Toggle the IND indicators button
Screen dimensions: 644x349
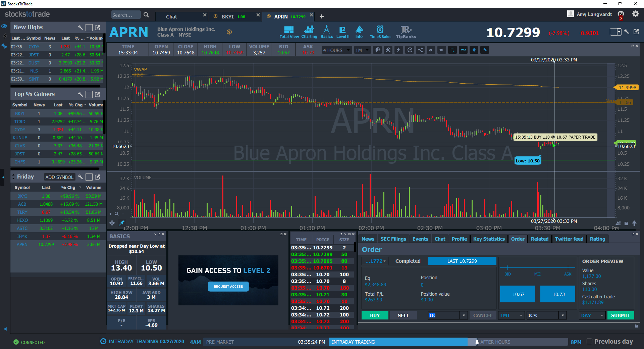[463, 50]
